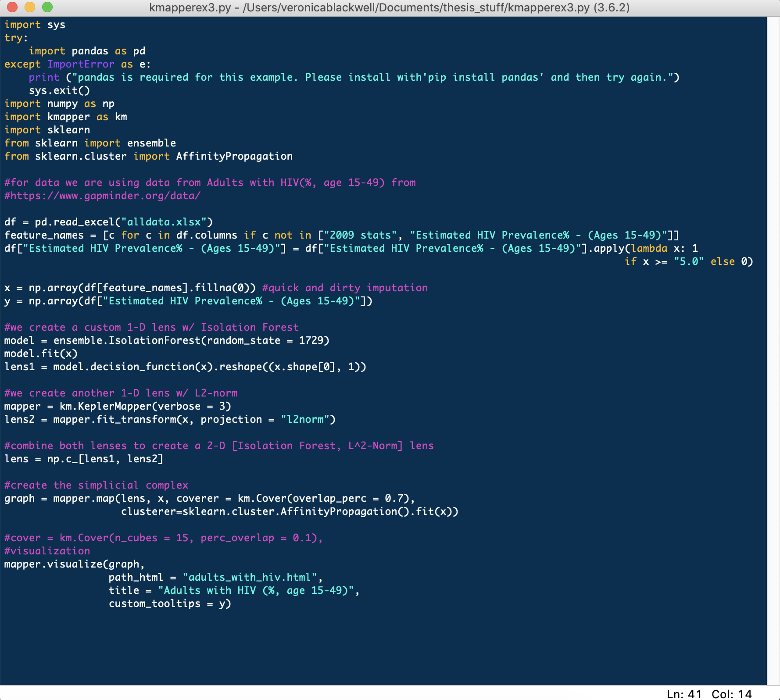This screenshot has height=700, width=780.
Task: Click the '5.0' string in the if clause
Action: coord(689,262)
